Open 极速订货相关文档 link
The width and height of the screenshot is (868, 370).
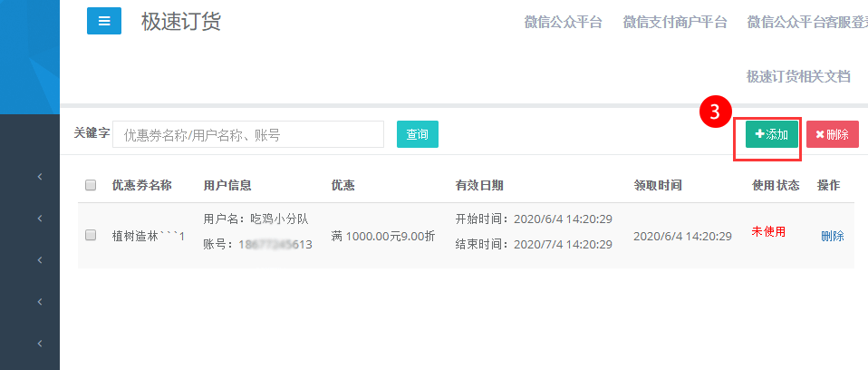[798, 76]
